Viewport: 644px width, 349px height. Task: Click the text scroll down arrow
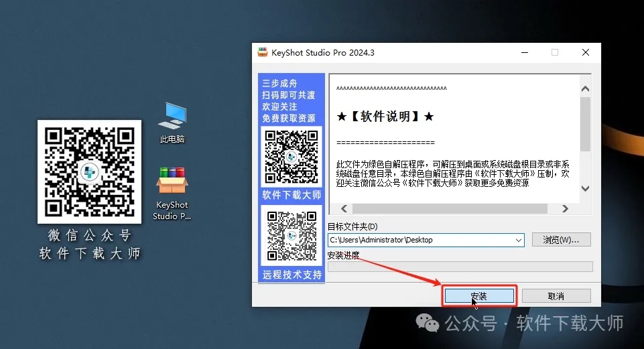[x=585, y=188]
